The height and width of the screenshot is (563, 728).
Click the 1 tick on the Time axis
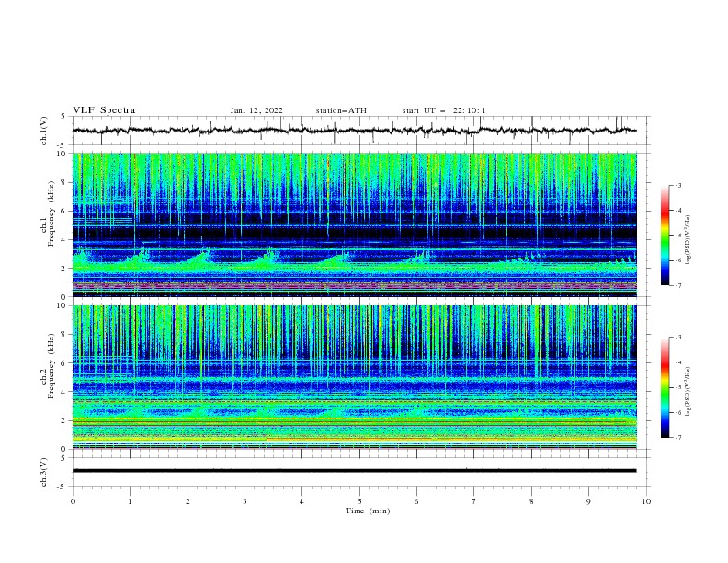130,501
